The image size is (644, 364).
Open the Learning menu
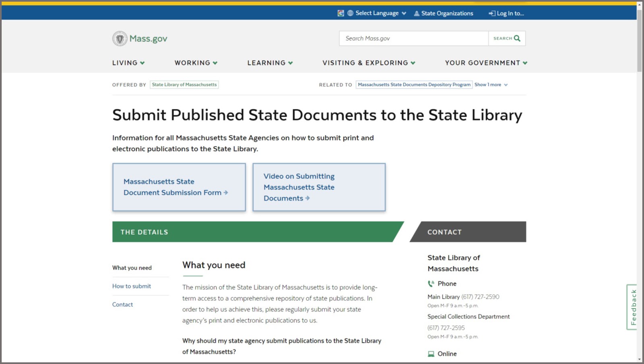(x=270, y=63)
